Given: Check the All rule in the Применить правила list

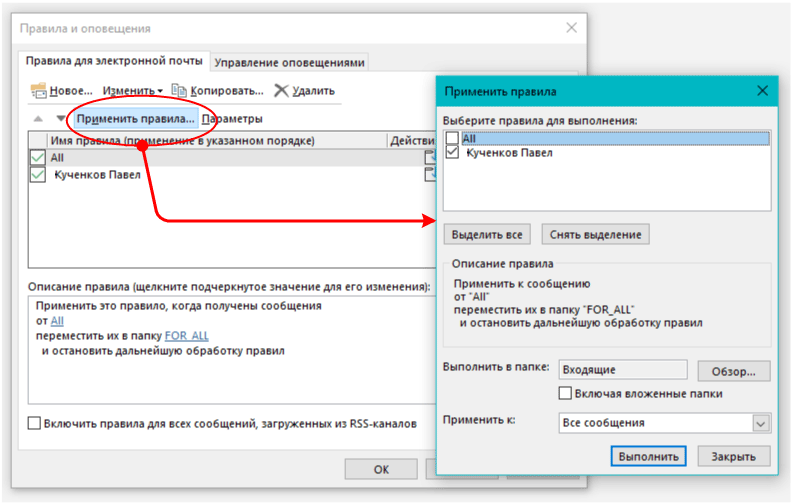Looking at the screenshot, I should [453, 138].
